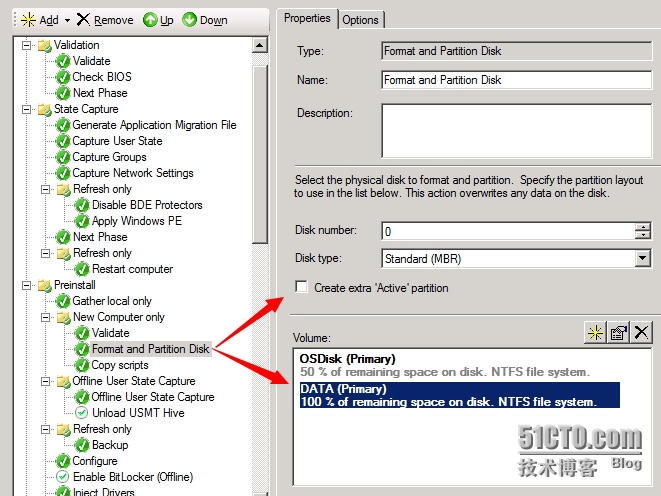Select the Disable BDE Protectors step
This screenshot has height=496, width=661.
click(x=147, y=205)
